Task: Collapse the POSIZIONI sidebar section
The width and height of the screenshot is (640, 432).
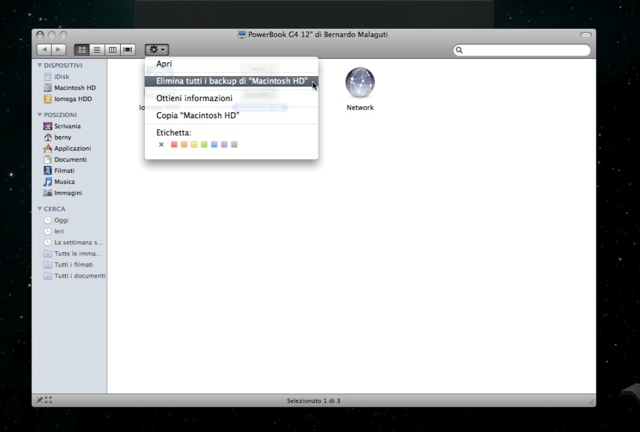Action: pyautogui.click(x=40, y=115)
